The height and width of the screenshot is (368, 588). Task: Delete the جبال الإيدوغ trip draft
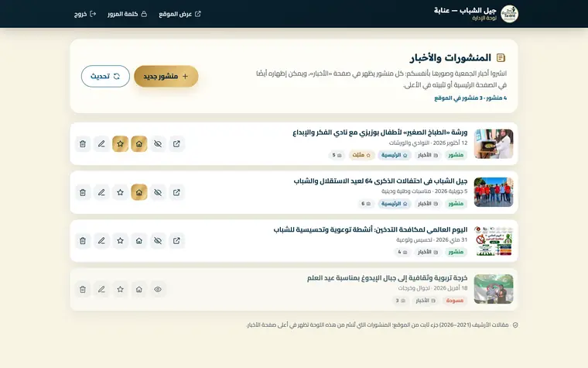point(83,290)
